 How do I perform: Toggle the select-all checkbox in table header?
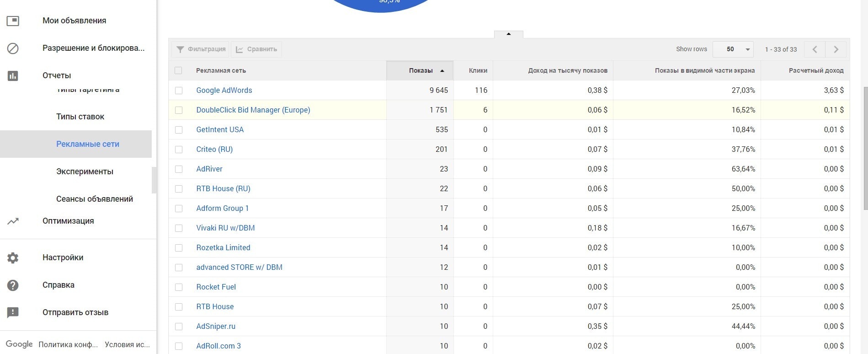(x=178, y=70)
